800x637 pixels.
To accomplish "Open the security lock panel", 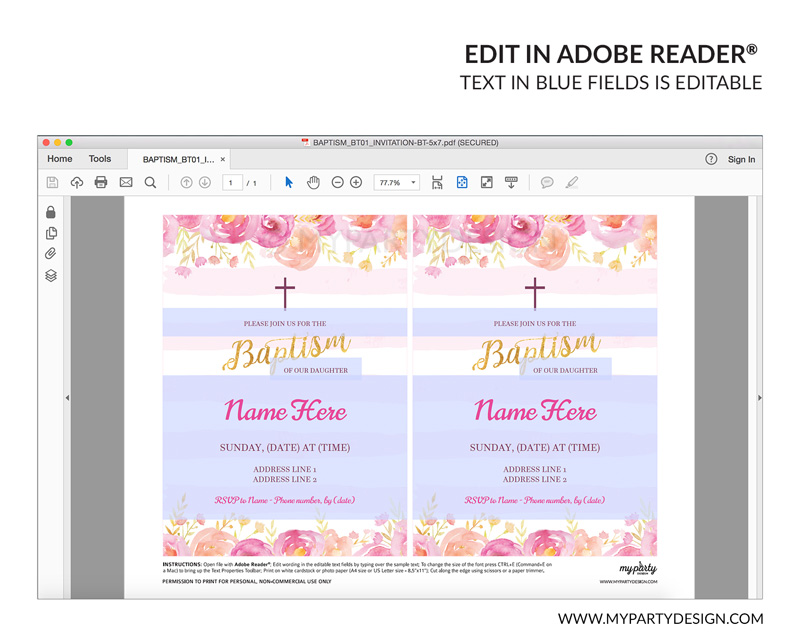I will [x=51, y=212].
